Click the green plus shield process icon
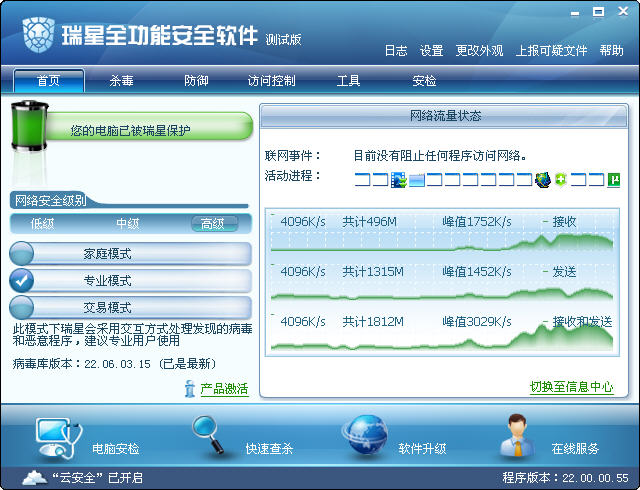 (560, 180)
